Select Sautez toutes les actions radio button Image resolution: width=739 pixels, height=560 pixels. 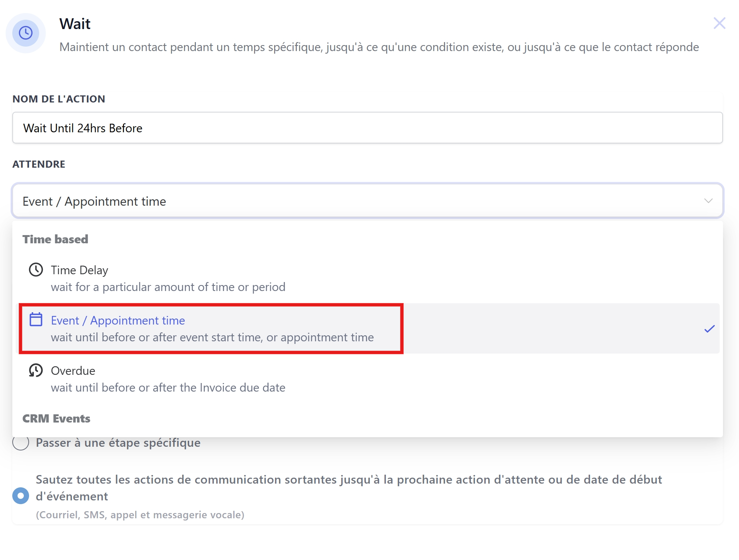pyautogui.click(x=21, y=496)
